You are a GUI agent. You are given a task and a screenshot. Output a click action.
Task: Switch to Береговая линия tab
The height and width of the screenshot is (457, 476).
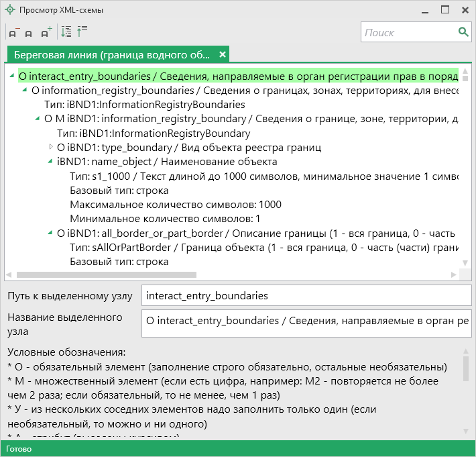pyautogui.click(x=112, y=54)
